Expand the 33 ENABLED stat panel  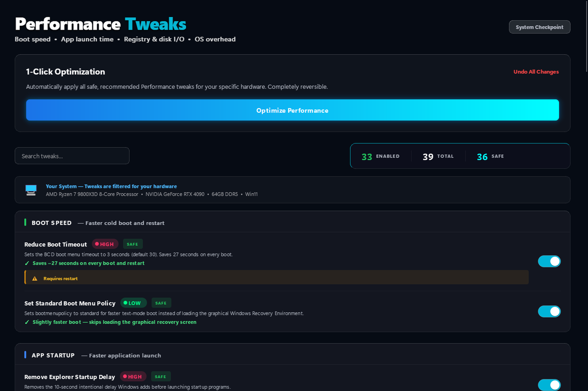(x=380, y=156)
